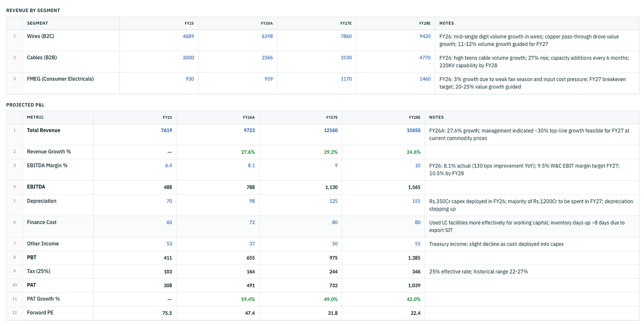Viewport: 644px width, 326px height.
Task: Select the Other Income row label
Action: click(43, 243)
